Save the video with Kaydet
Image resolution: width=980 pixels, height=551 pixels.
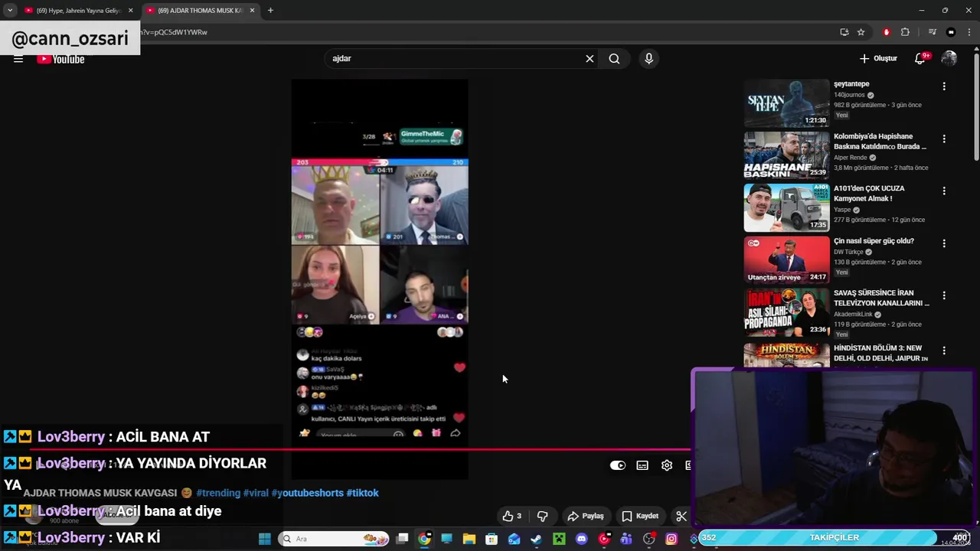pyautogui.click(x=640, y=516)
